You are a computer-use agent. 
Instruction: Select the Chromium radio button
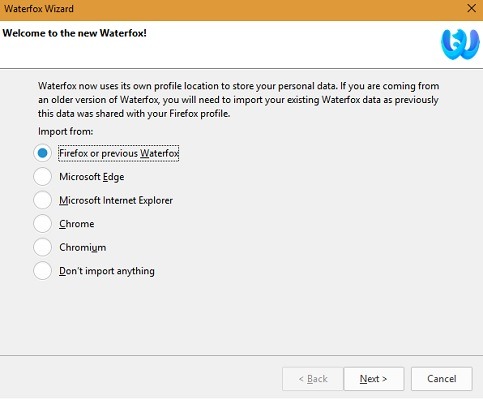42,247
